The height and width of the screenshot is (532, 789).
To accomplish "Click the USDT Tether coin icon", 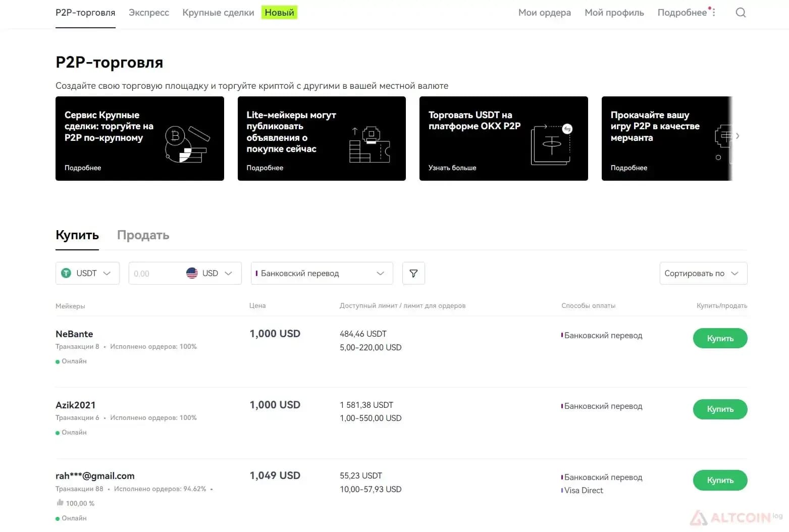I will tap(66, 273).
